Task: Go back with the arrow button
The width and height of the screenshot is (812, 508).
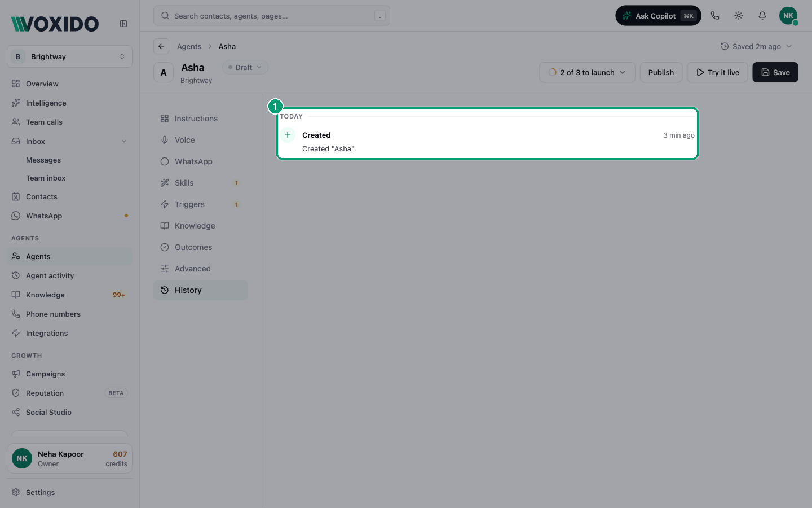Action: point(161,46)
